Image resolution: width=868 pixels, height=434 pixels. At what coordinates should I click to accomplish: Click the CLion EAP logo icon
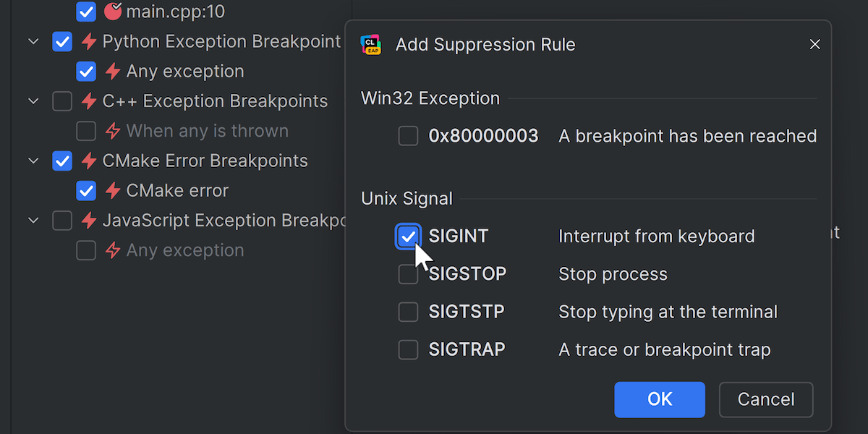click(371, 45)
